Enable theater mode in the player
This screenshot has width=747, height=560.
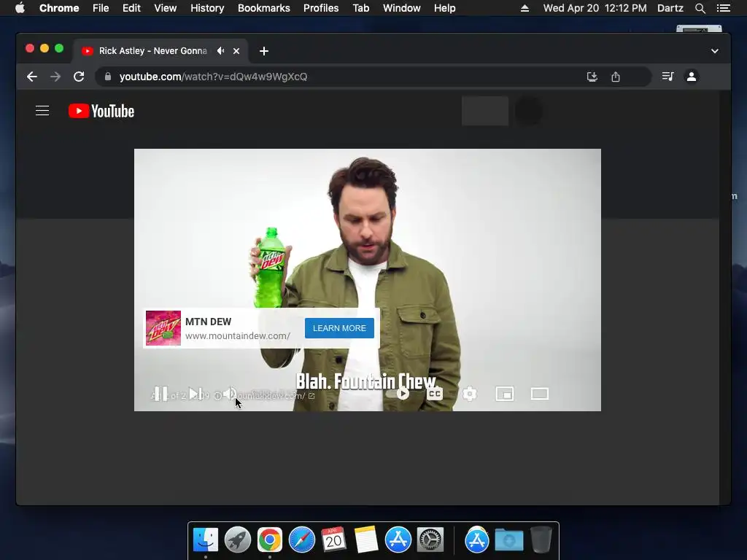tap(540, 394)
